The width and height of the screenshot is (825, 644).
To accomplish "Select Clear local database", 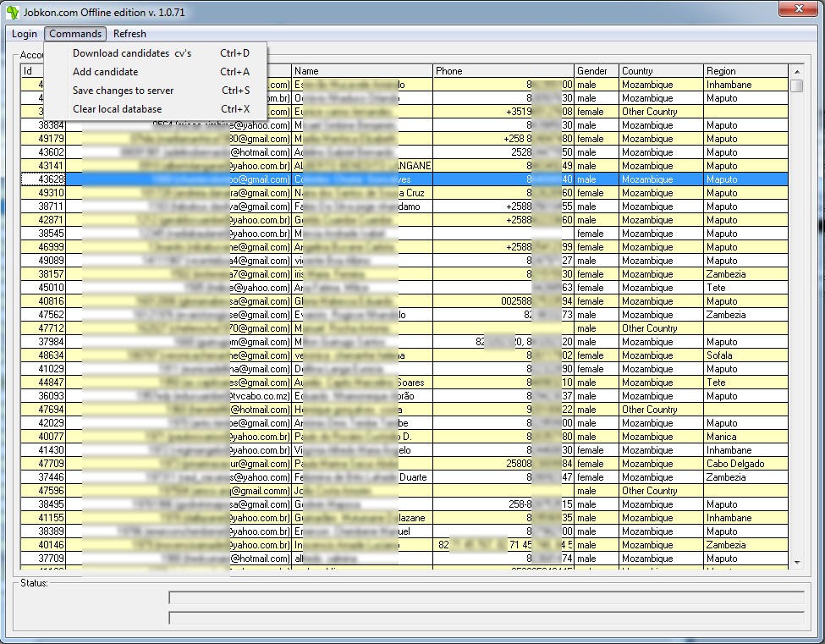I will [x=157, y=109].
